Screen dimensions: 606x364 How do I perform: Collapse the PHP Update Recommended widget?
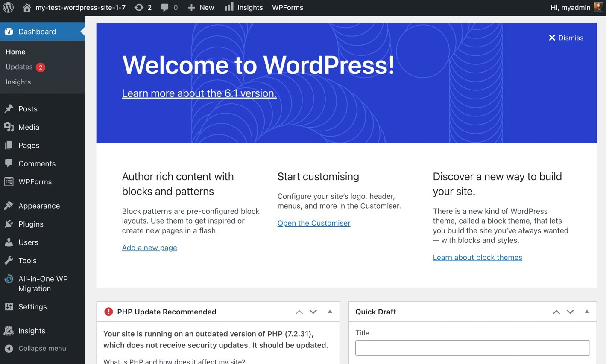tap(330, 312)
